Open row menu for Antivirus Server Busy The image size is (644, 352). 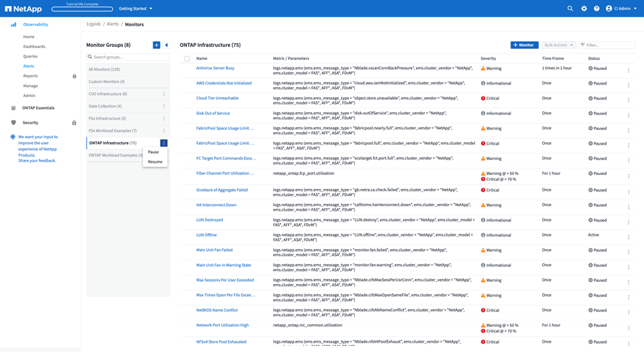[628, 70]
